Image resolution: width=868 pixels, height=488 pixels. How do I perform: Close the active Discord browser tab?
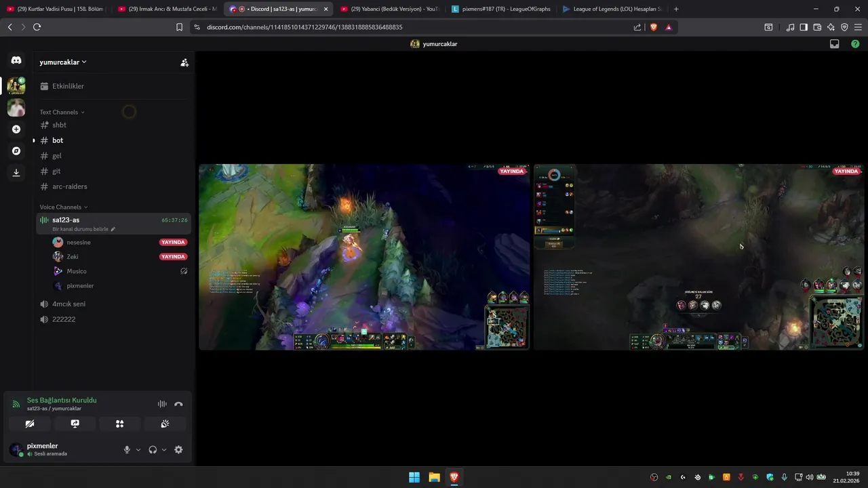(325, 9)
